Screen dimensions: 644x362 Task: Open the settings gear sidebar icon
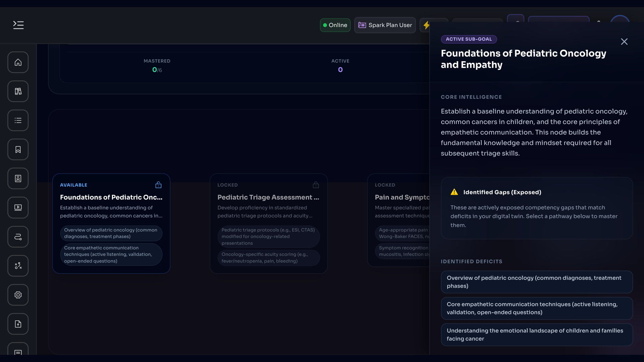pos(18,295)
